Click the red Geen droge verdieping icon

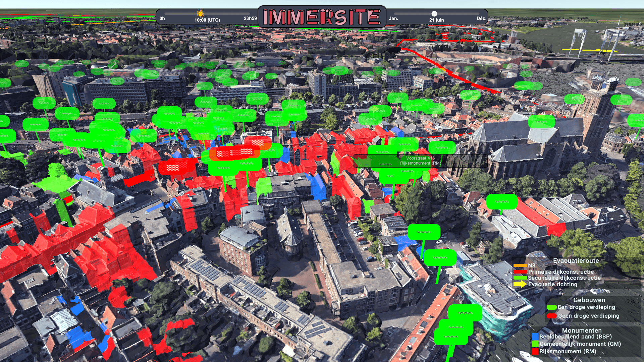(551, 316)
